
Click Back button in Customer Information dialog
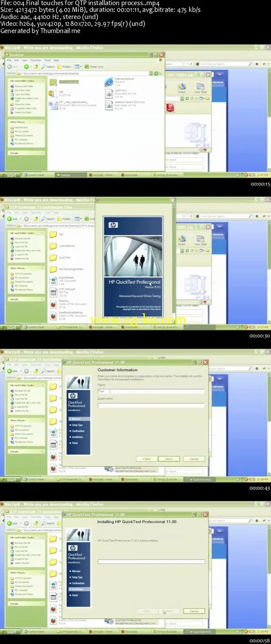[x=147, y=458]
